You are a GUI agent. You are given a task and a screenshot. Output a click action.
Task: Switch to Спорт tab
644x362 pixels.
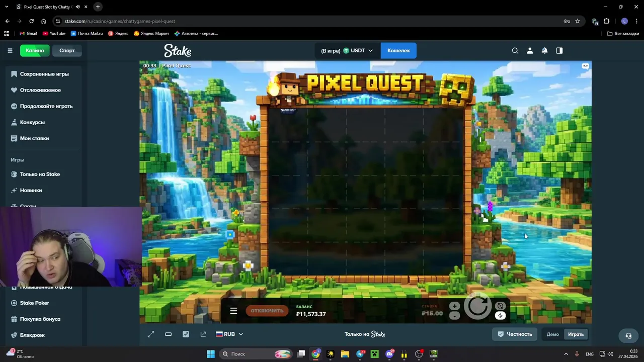(67, 50)
